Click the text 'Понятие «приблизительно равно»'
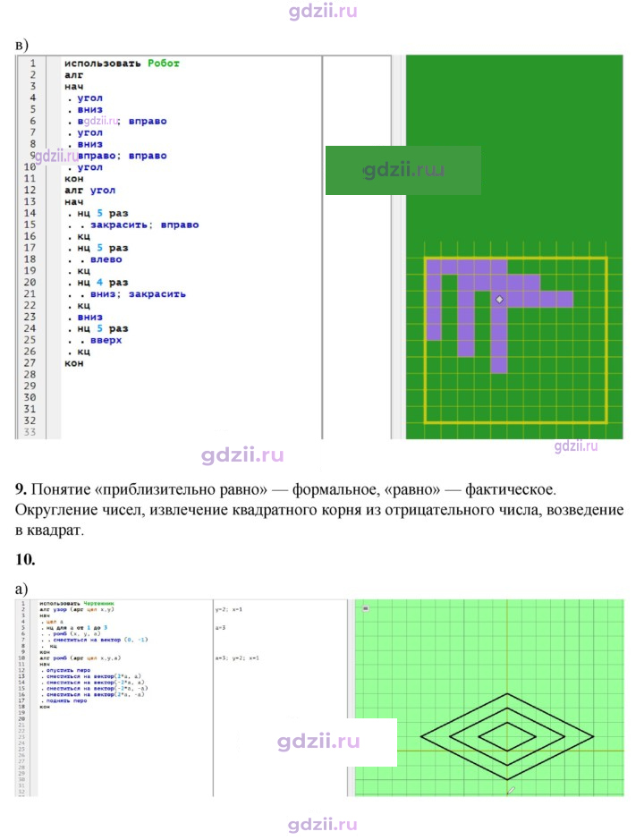The image size is (644, 840). click(x=149, y=489)
